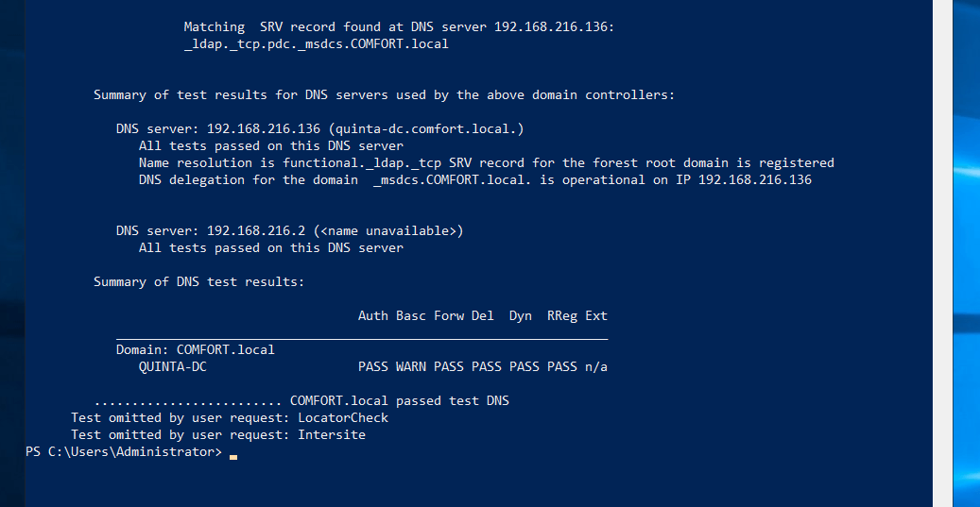Click the 'Summary of DNS test results:' heading

point(198,281)
